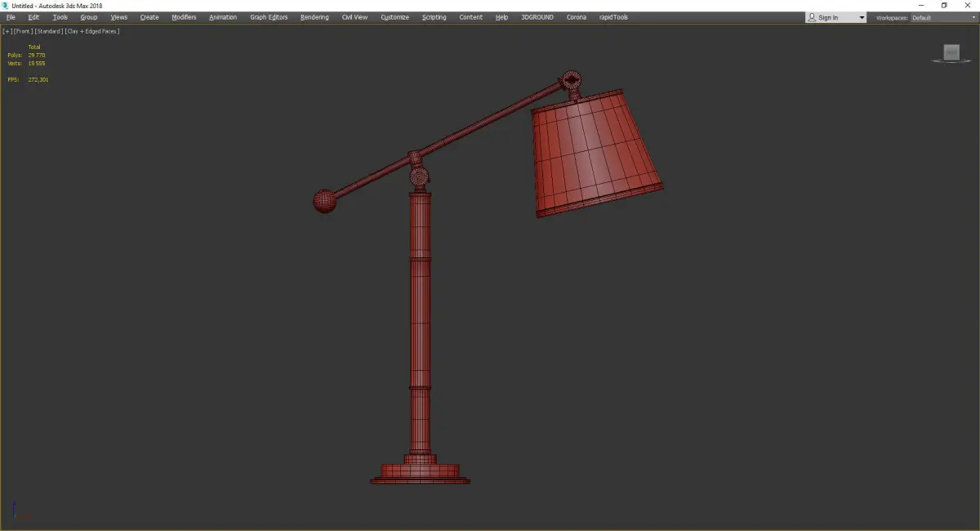Screen dimensions: 980x531
Task: Open the Animation menu
Action: [223, 17]
